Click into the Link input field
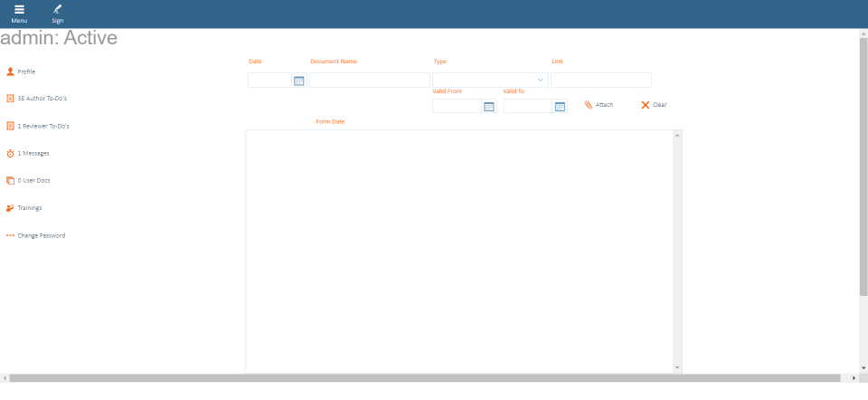The image size is (868, 400). pos(600,81)
